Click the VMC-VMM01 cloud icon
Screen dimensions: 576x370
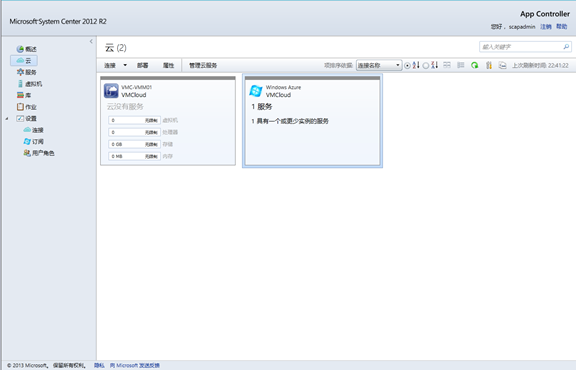tap(111, 91)
